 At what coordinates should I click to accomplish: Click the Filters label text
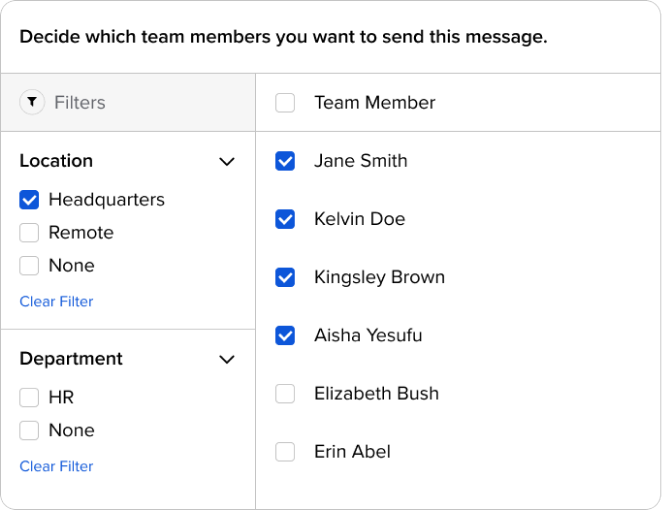click(x=80, y=102)
